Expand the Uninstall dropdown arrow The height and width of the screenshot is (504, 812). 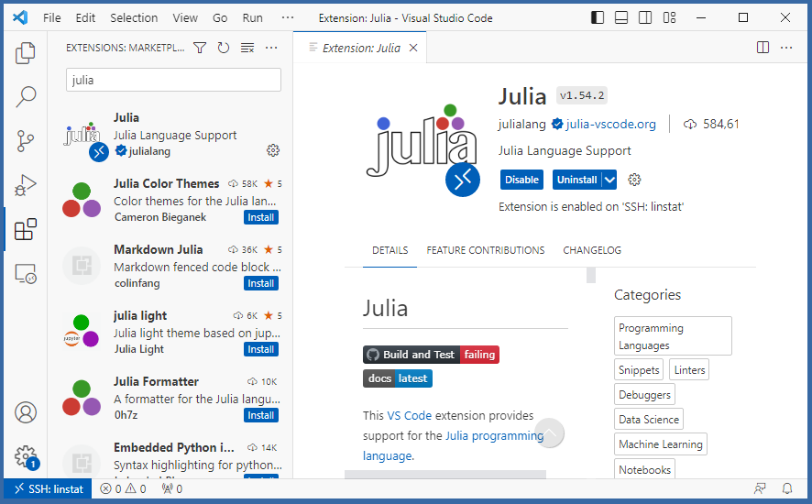click(x=609, y=180)
